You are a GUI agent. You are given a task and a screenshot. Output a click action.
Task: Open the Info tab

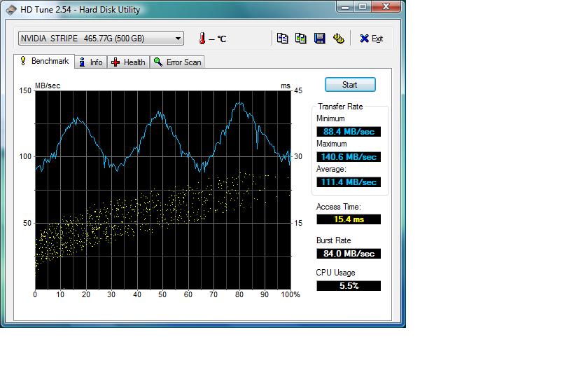pos(91,62)
